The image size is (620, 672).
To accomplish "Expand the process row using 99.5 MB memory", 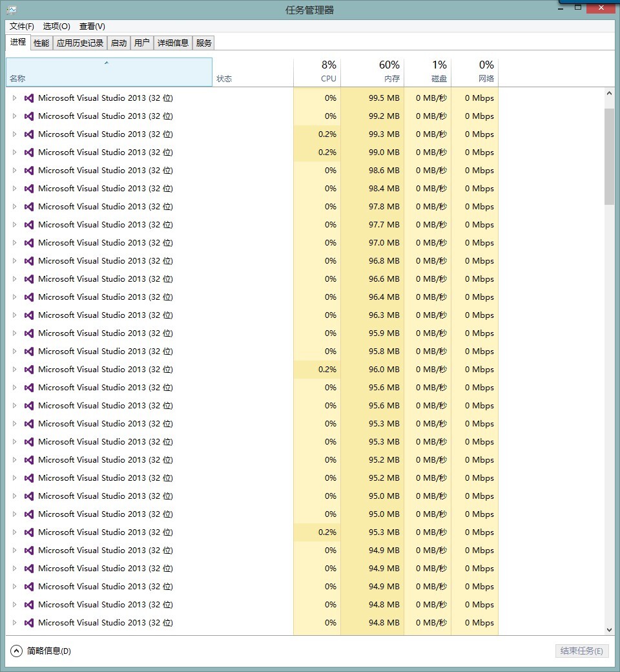I will pyautogui.click(x=14, y=98).
